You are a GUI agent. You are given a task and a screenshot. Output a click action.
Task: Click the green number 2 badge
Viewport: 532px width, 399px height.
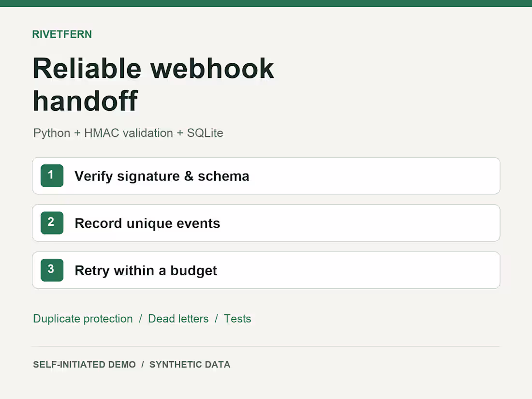click(52, 223)
